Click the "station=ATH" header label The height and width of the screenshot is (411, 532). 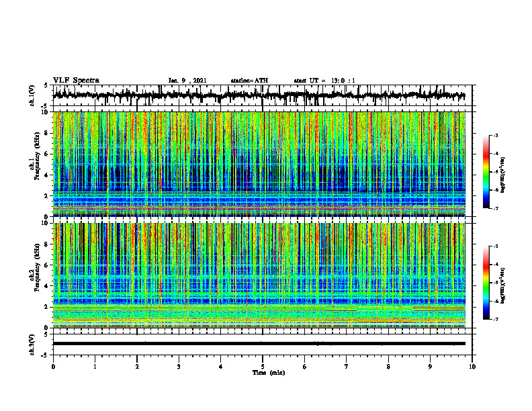tap(249, 81)
